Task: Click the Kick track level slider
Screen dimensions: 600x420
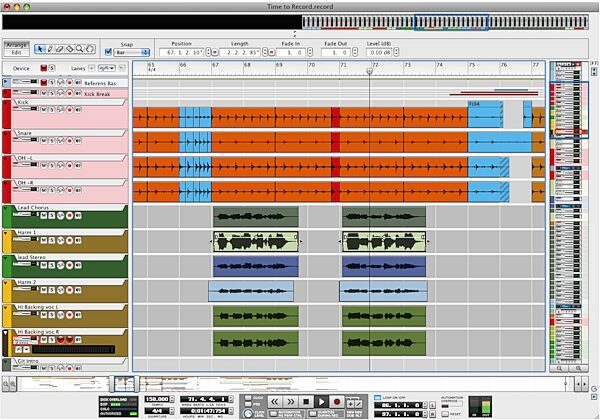Action: tap(25, 109)
